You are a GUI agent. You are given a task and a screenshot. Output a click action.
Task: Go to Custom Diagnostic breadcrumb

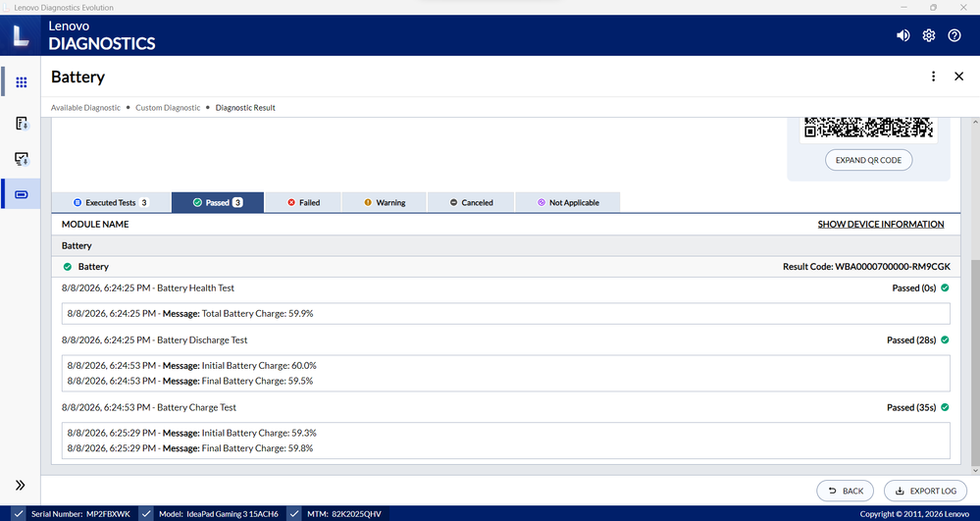point(168,108)
